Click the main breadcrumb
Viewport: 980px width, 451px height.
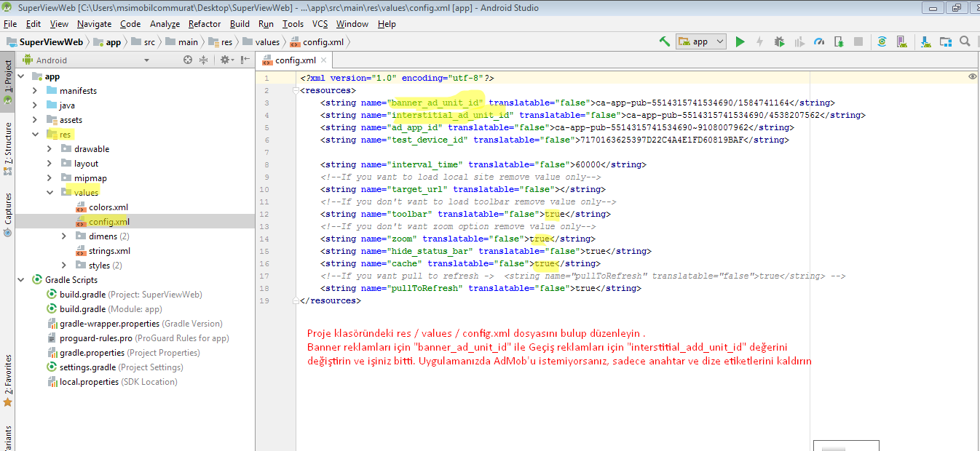[181, 42]
